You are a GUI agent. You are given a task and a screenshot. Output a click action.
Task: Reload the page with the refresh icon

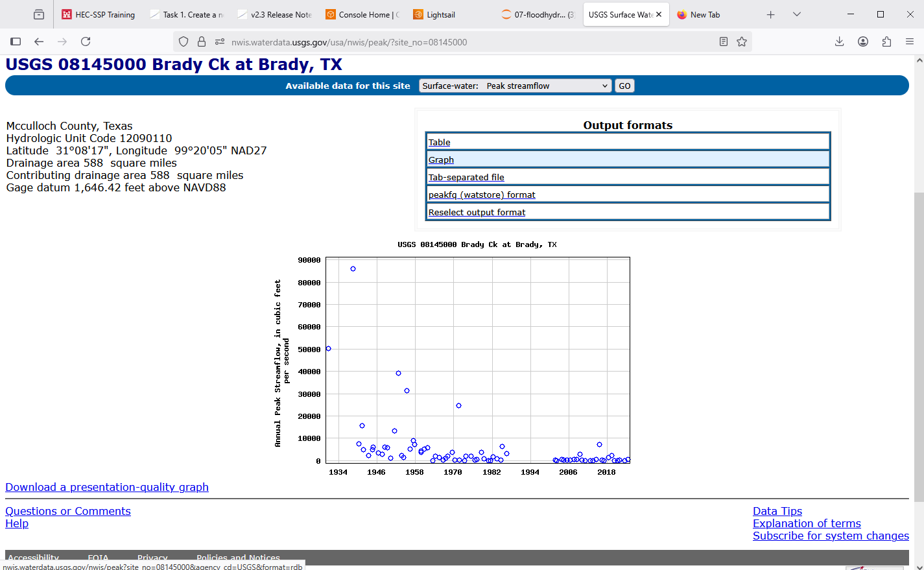86,42
